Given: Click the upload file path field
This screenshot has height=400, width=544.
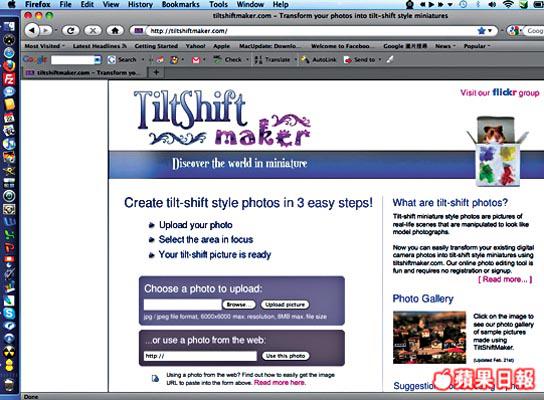Looking at the screenshot, I should (x=182, y=304).
